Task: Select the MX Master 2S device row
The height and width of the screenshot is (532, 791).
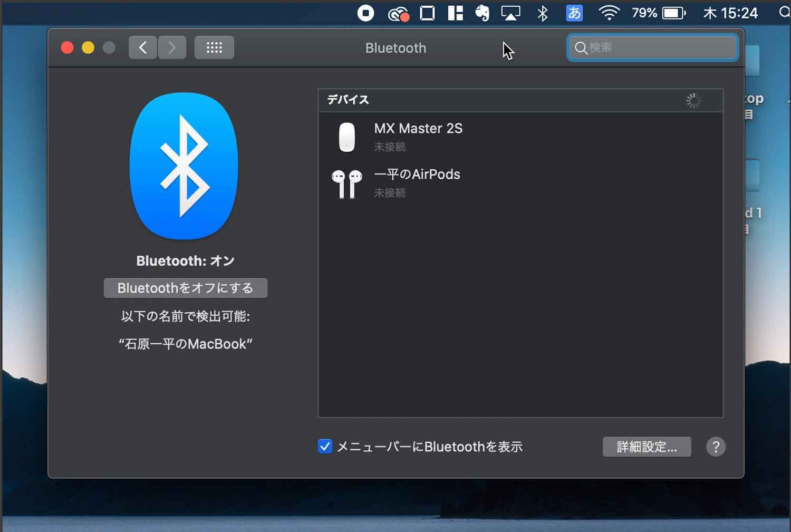Action: pos(520,137)
